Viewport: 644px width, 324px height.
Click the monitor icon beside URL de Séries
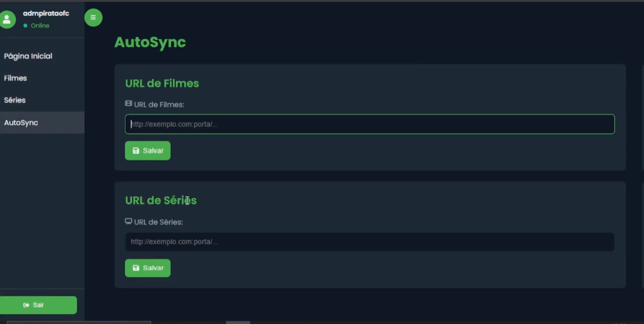click(x=128, y=221)
